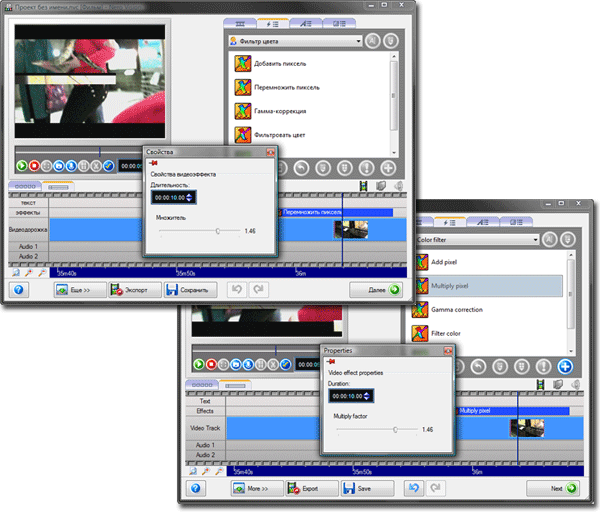Click the Сохранить button

tap(191, 290)
